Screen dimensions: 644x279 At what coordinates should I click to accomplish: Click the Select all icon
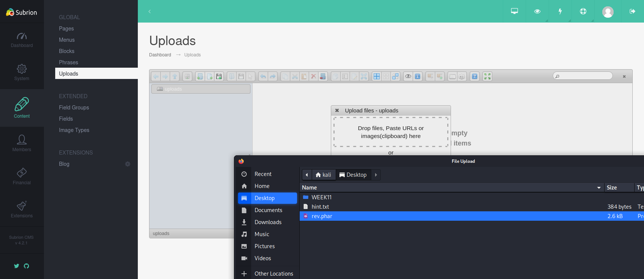377,76
